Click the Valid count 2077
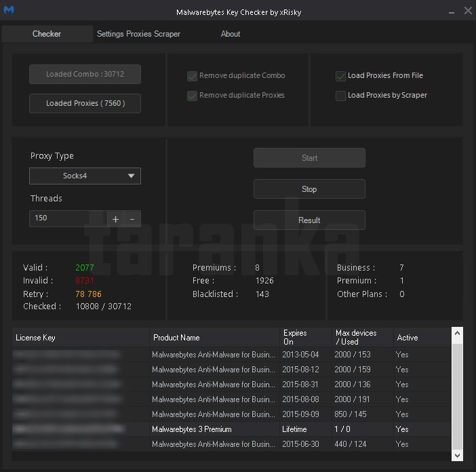The image size is (476, 472). [85, 267]
